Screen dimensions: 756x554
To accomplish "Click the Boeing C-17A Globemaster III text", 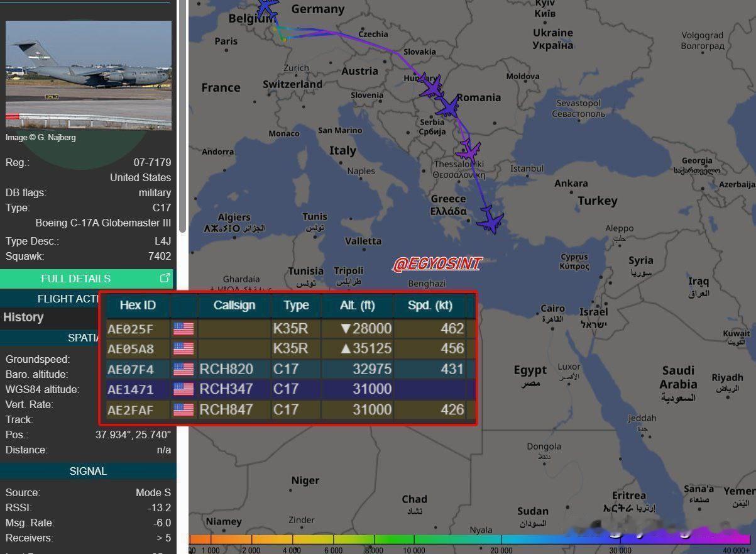I will coord(103,223).
